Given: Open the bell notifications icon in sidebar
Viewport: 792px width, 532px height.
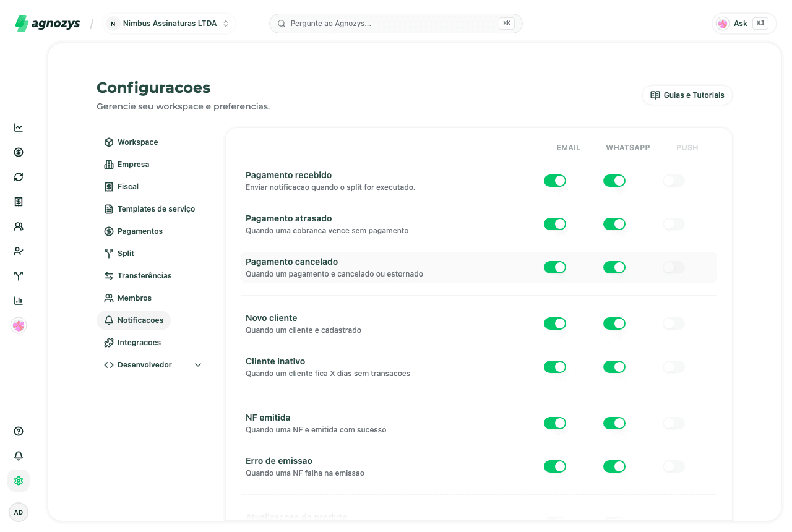Looking at the screenshot, I should [19, 456].
